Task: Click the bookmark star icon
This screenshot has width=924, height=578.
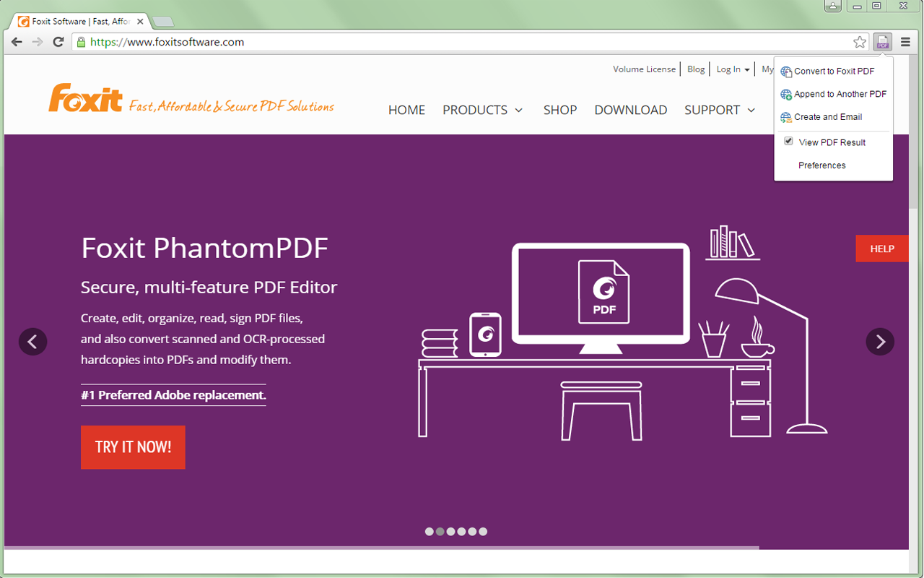Action: (859, 42)
